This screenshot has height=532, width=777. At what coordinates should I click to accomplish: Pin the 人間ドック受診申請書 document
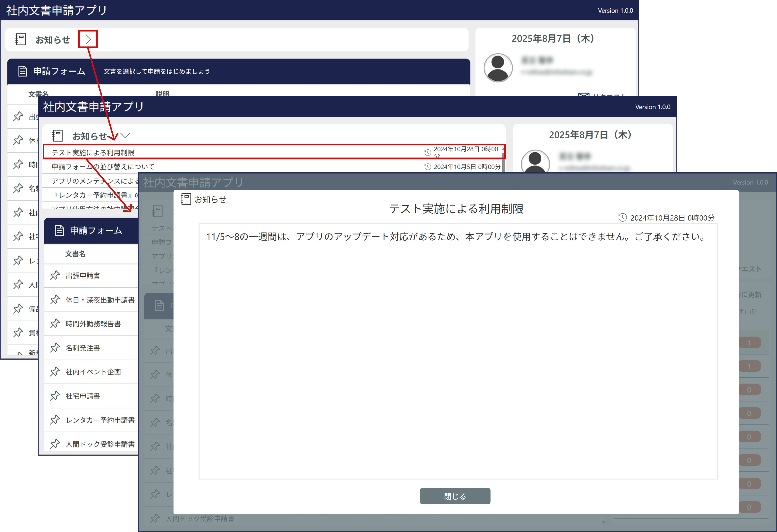click(x=55, y=444)
